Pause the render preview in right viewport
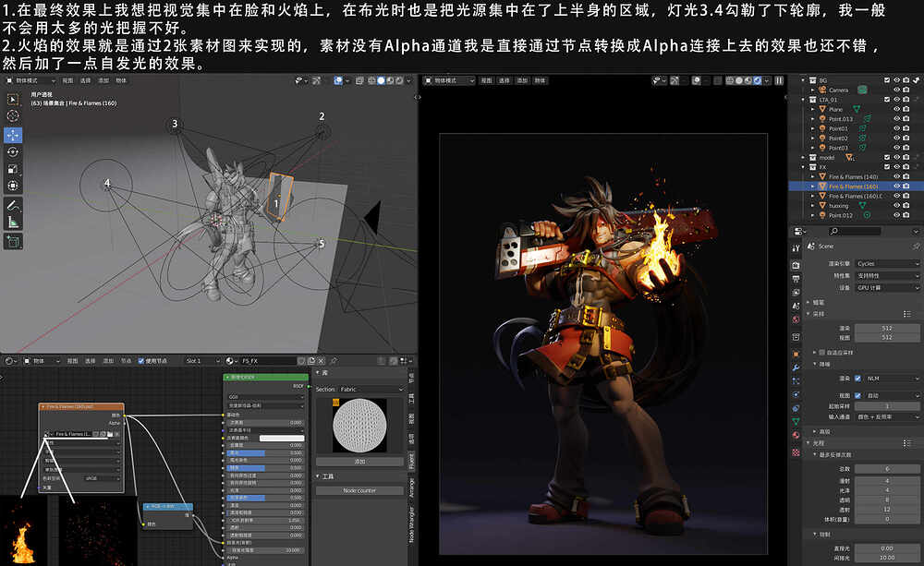The image size is (924, 566). [x=779, y=80]
